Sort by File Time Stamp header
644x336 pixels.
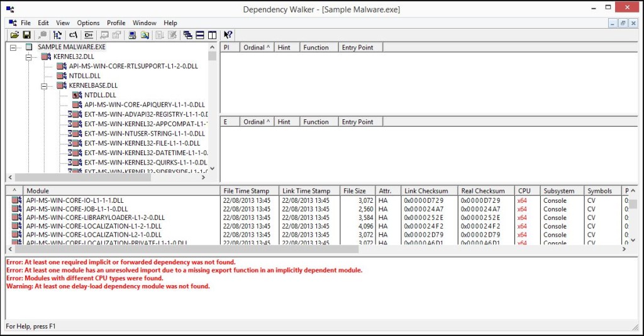(x=249, y=191)
